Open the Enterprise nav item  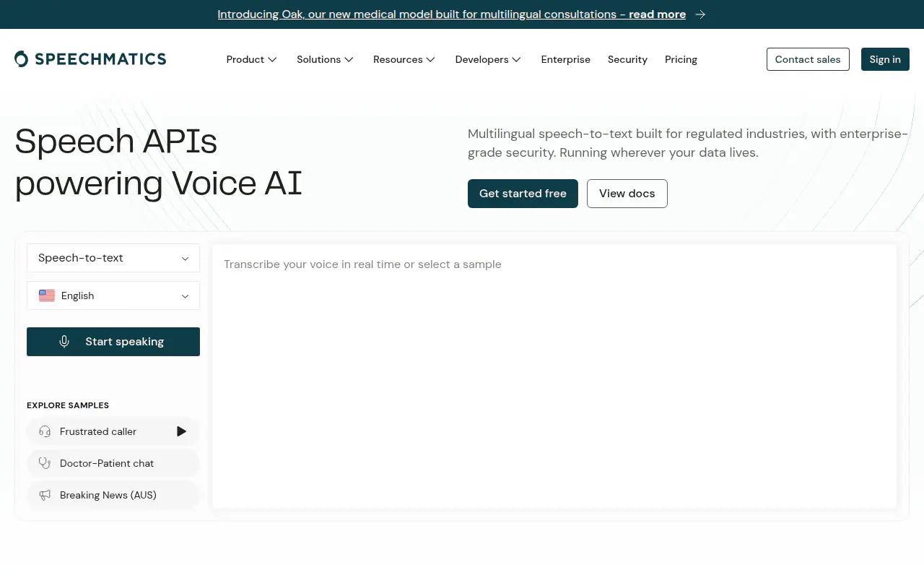pos(566,59)
